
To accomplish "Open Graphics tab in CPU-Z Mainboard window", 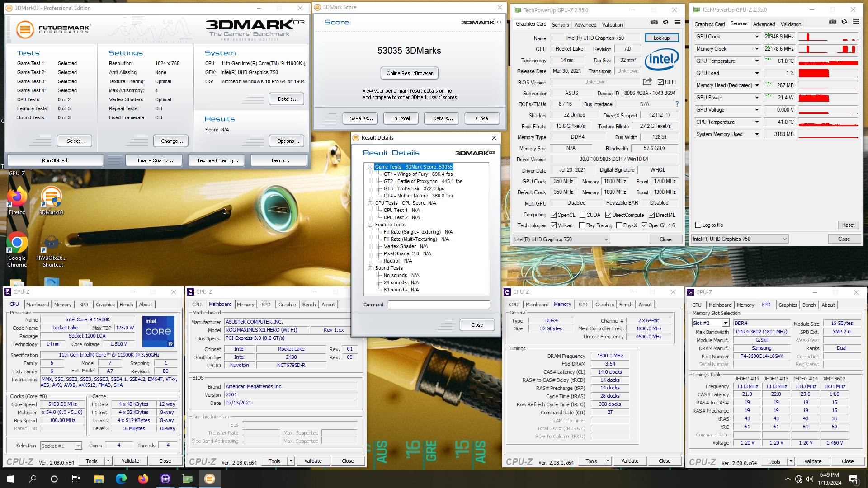I will (x=288, y=305).
